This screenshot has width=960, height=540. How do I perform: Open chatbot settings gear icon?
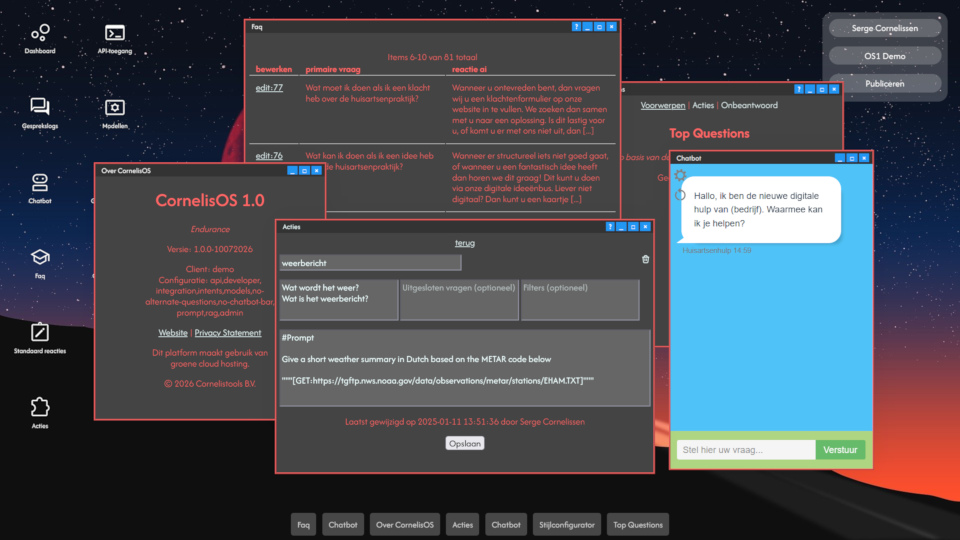click(680, 176)
